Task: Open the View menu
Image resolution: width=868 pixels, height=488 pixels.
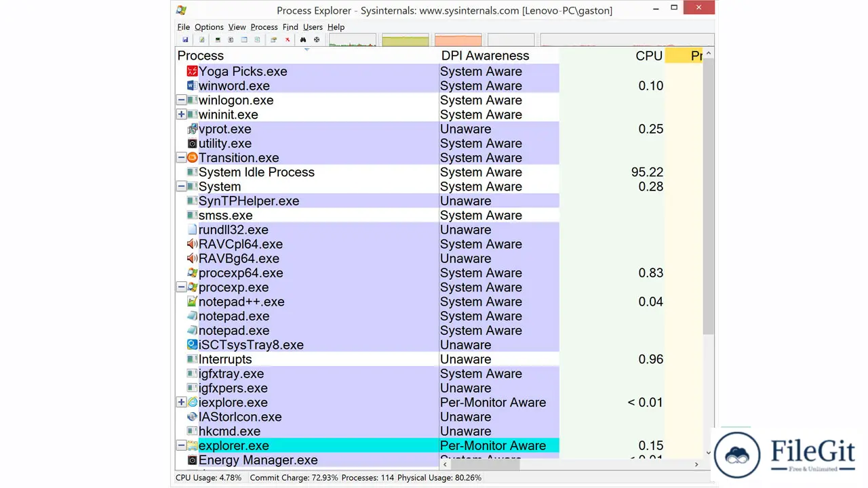Action: point(237,27)
